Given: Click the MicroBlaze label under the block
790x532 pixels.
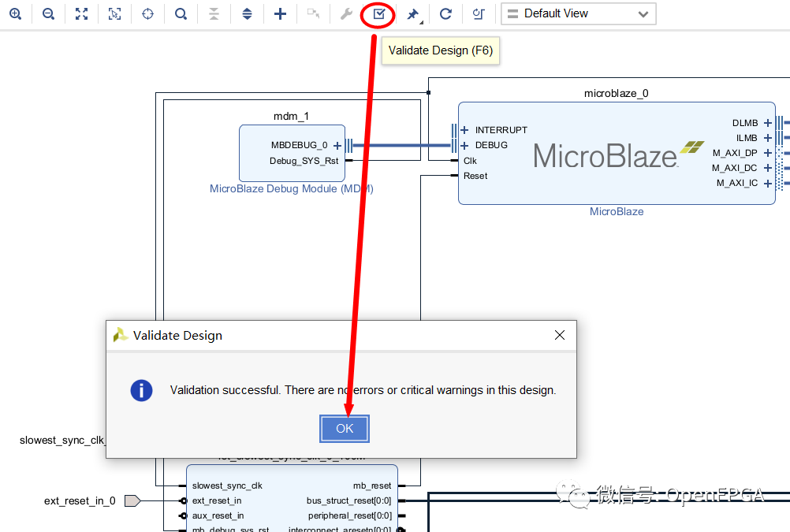Looking at the screenshot, I should coord(617,211).
